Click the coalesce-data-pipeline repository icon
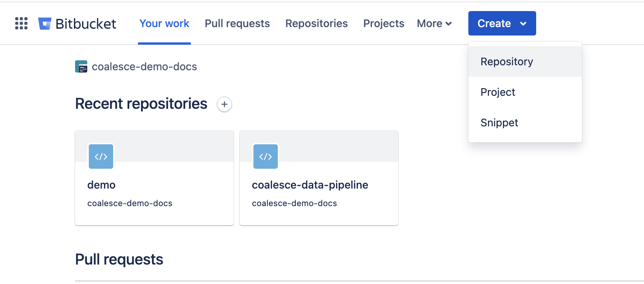 coord(265,156)
